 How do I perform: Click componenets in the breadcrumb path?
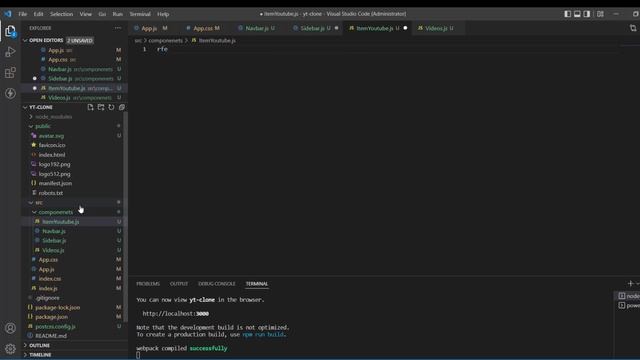pyautogui.click(x=165, y=40)
